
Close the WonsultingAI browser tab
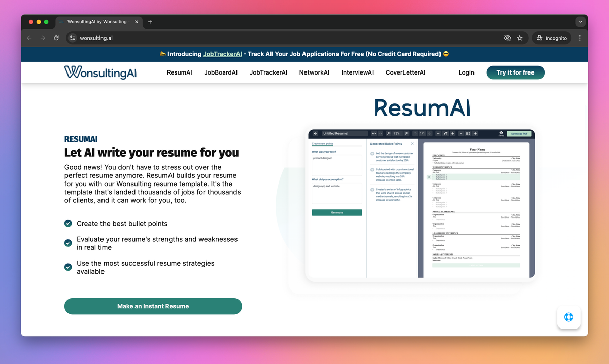[x=137, y=22]
